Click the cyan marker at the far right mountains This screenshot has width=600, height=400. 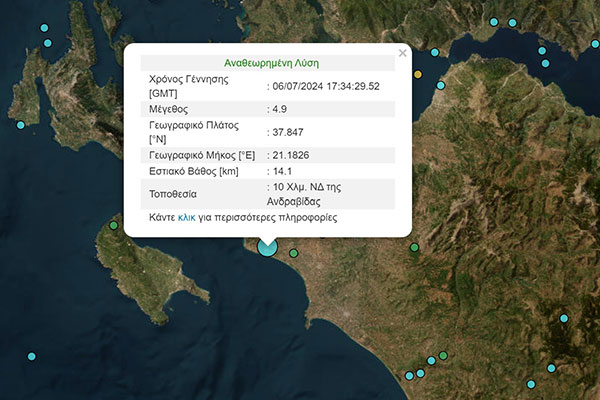click(x=564, y=318)
